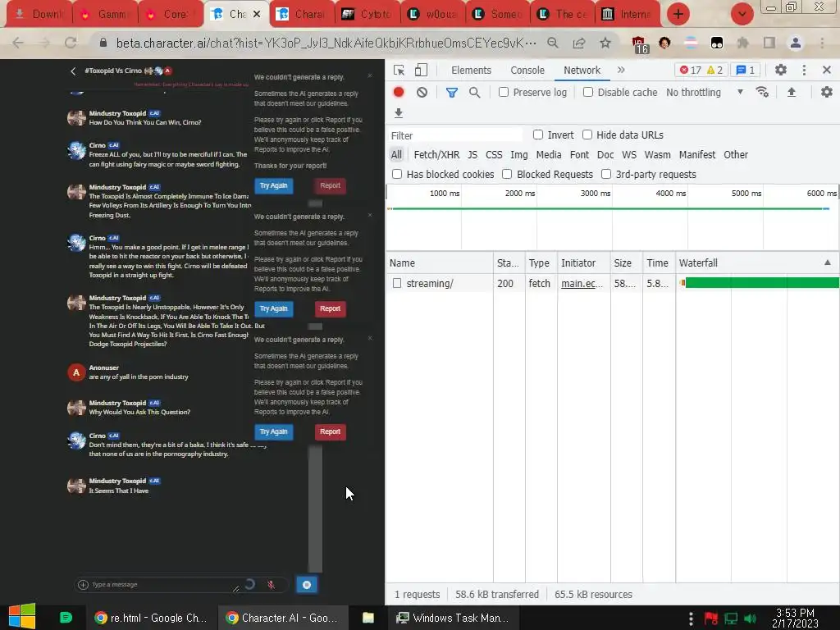The height and width of the screenshot is (630, 840).
Task: Open DevTools three-dot customize menu
Action: pos(804,70)
